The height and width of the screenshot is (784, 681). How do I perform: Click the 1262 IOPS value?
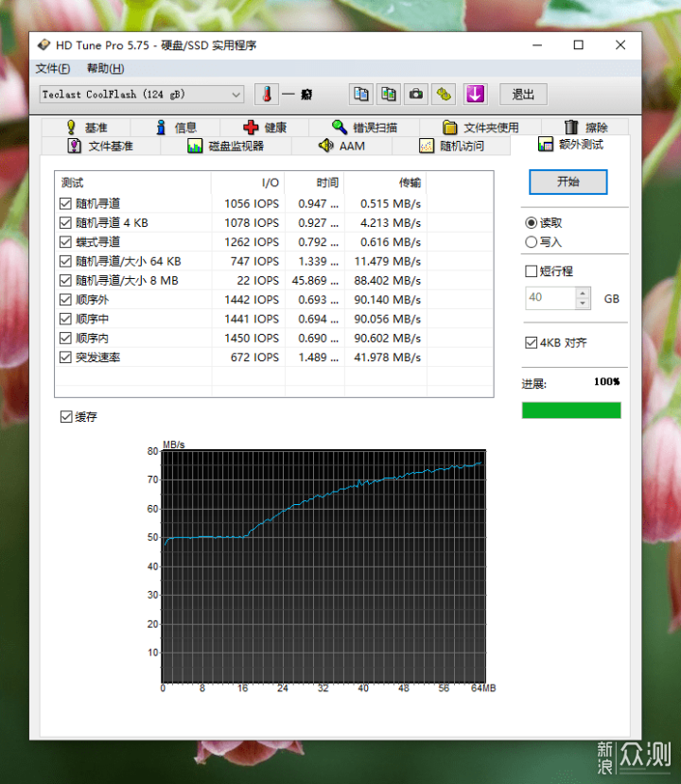click(252, 242)
